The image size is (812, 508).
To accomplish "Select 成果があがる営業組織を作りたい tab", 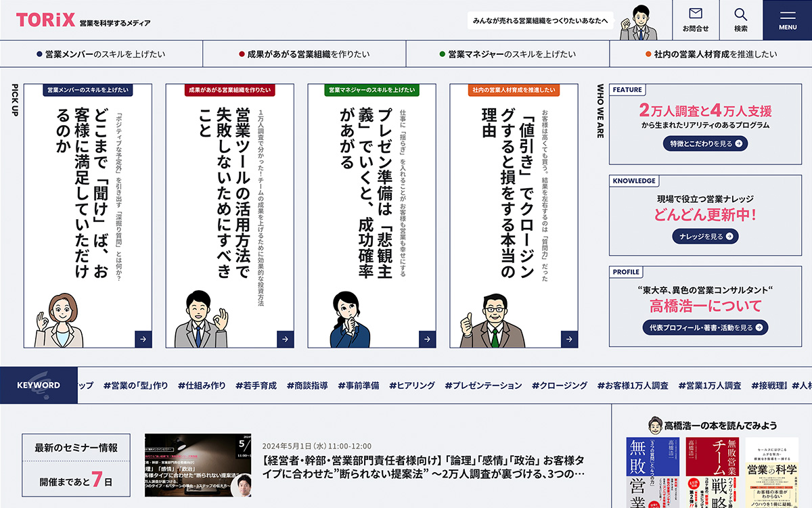I will 304,54.
